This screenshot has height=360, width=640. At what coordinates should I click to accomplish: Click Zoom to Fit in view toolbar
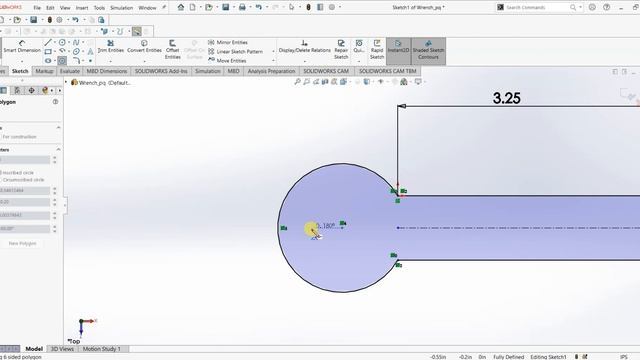(x=297, y=82)
